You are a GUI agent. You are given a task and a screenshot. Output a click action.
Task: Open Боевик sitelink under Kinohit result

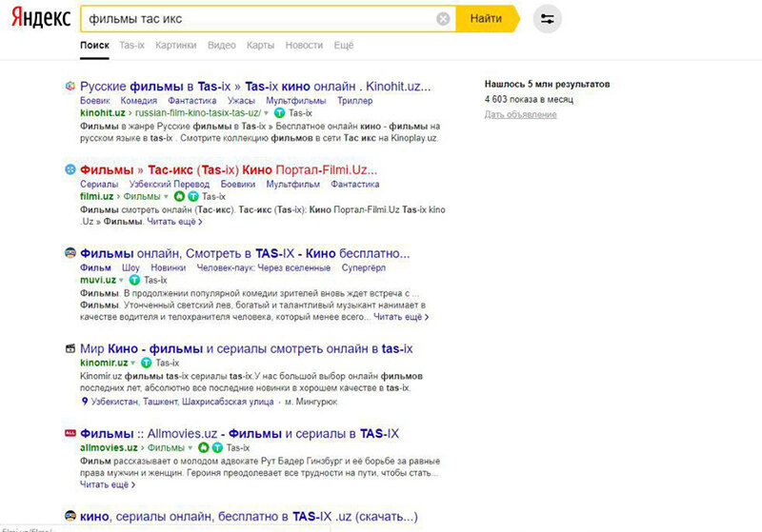(94, 101)
